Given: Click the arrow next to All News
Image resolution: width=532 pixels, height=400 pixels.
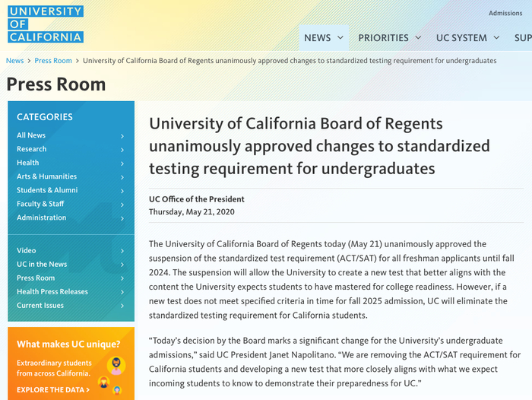Looking at the screenshot, I should [x=122, y=136].
